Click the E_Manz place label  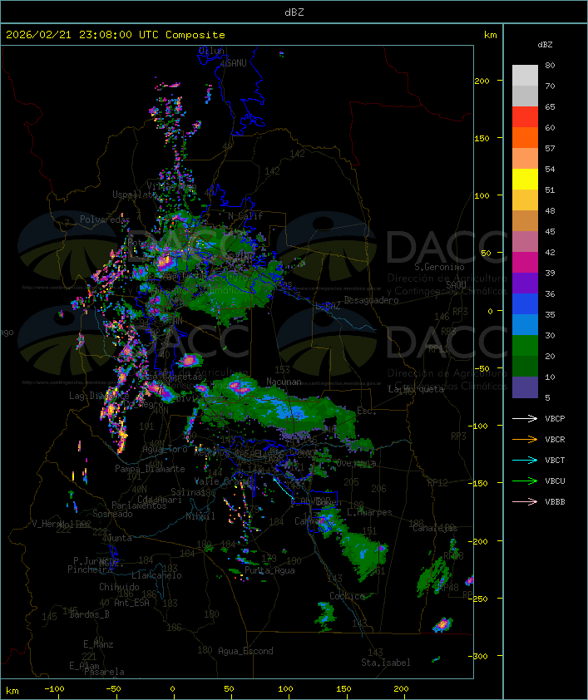point(98,644)
